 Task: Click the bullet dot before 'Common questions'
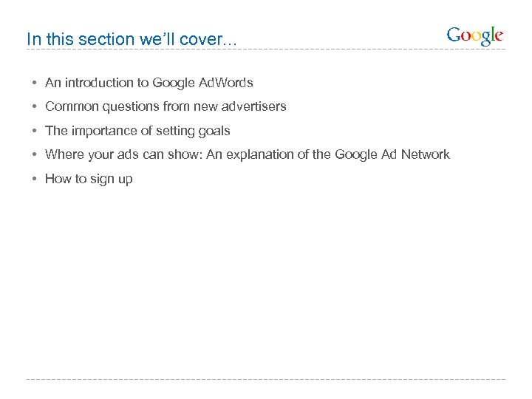pos(35,107)
